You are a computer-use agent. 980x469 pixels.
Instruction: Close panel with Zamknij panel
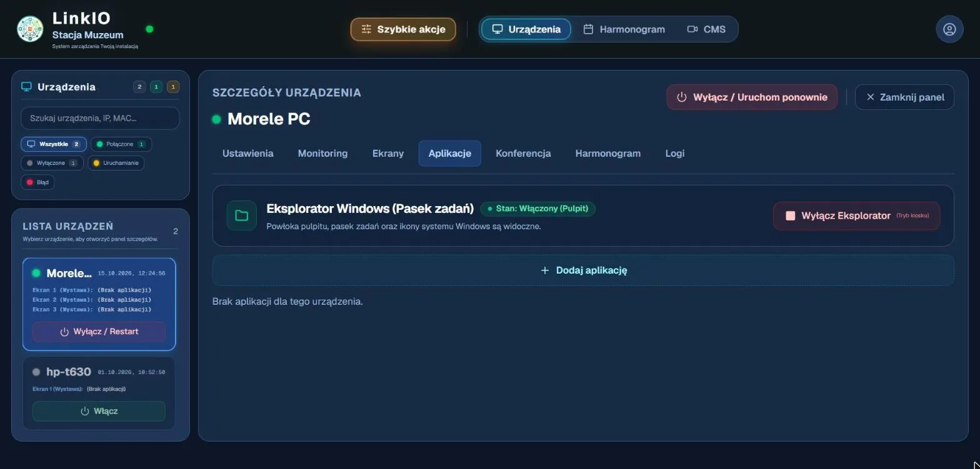pos(904,97)
